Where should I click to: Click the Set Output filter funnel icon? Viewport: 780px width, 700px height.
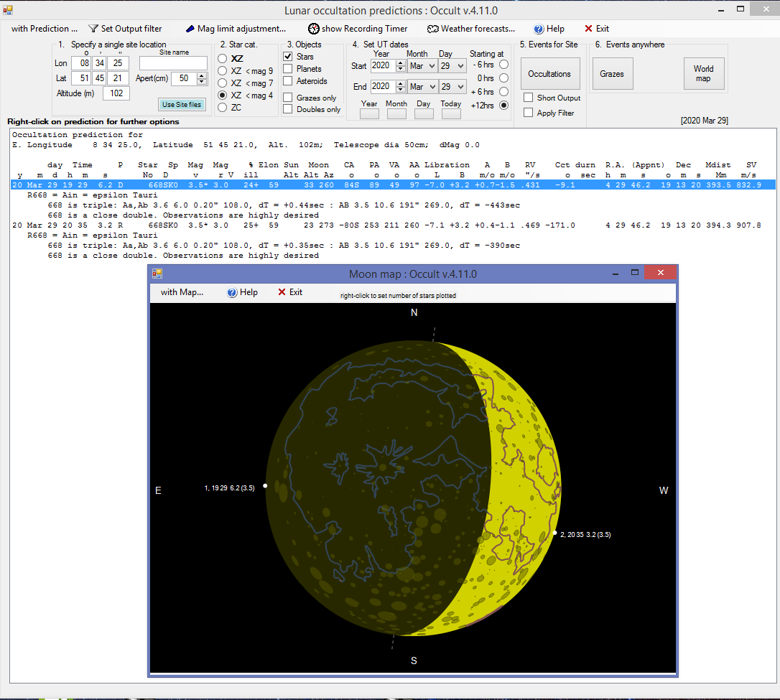point(93,29)
